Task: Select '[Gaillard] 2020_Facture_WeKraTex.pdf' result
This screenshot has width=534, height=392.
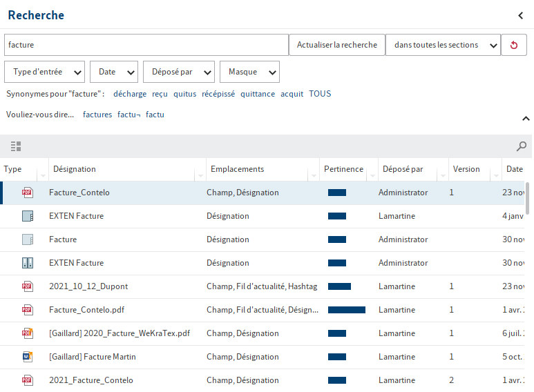Action: tap(263, 333)
